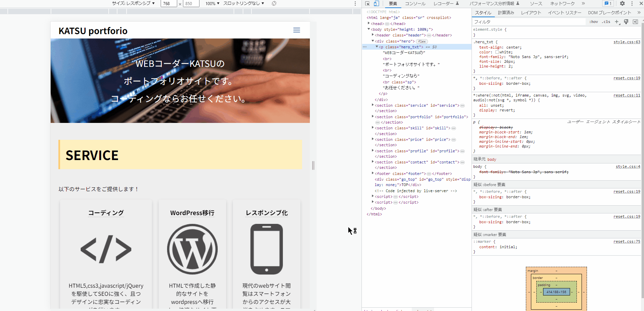Open style.css:4 source link
Screen dimensions: 644x311
(628, 166)
